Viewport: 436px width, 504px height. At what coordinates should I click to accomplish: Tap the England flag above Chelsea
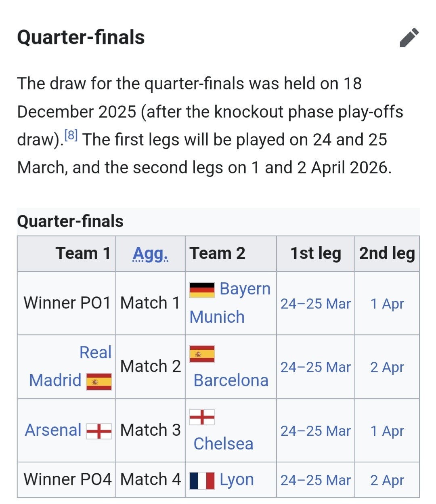click(x=202, y=417)
